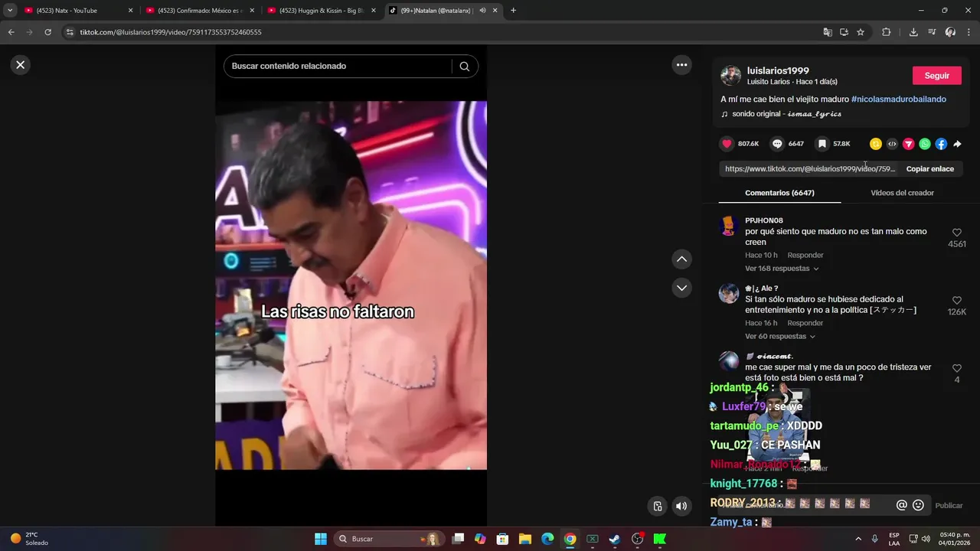The image size is (980, 551).
Task: Reload the page with refresh icon
Action: click(x=47, y=32)
